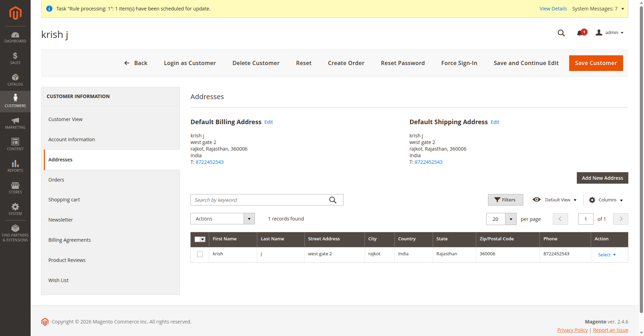
Task: Click the Magento logo in the sidebar
Action: [x=15, y=13]
